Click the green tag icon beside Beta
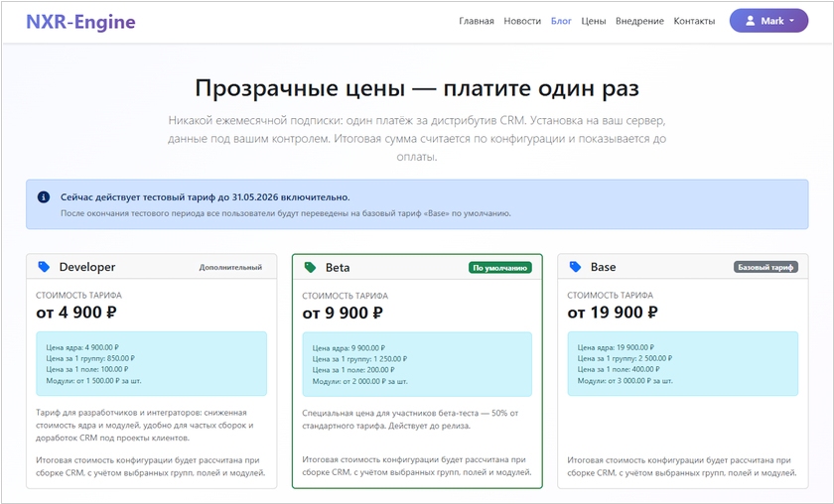This screenshot has height=504, width=834. (310, 268)
